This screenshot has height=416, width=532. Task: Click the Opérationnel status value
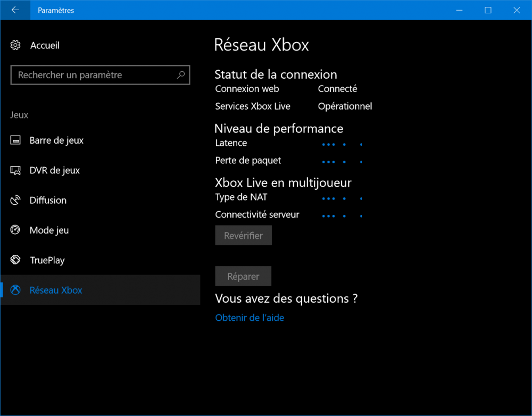(x=345, y=106)
